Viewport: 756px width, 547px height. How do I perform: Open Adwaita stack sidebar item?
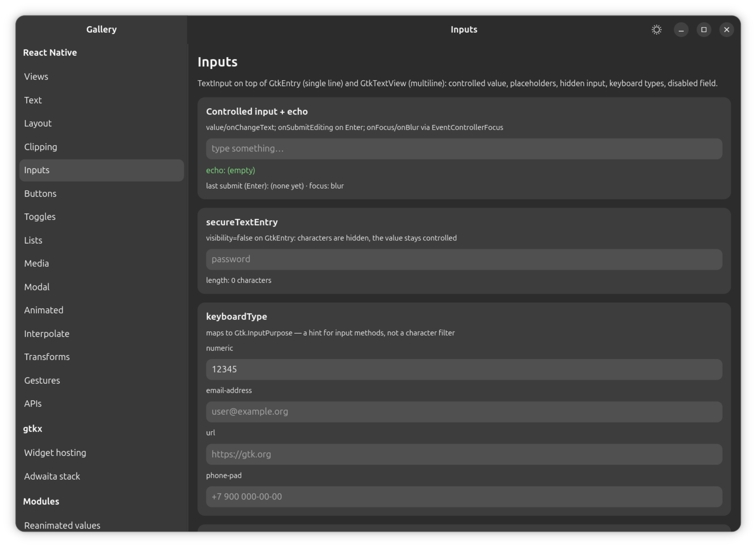coord(102,476)
